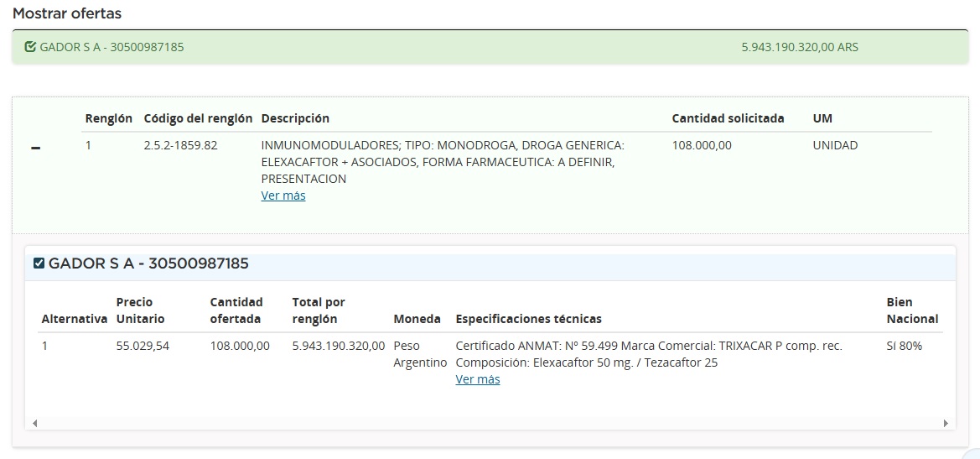Collapse row 1 with the minus icon
This screenshot has height=459, width=980.
click(x=35, y=148)
